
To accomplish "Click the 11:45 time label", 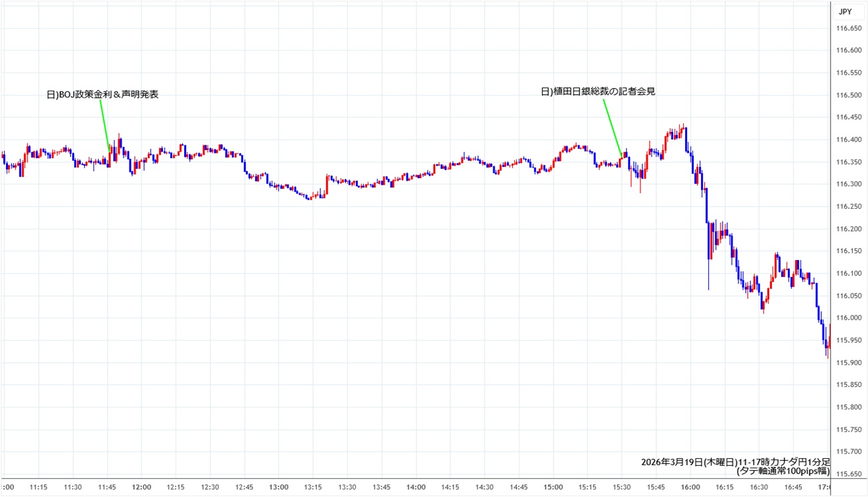I will 107,487.
